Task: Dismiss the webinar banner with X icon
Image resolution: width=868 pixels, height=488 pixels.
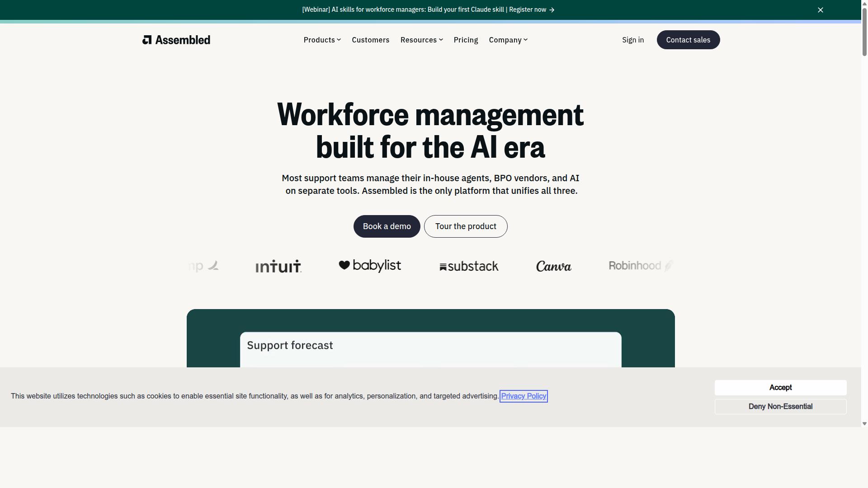Action: (821, 10)
